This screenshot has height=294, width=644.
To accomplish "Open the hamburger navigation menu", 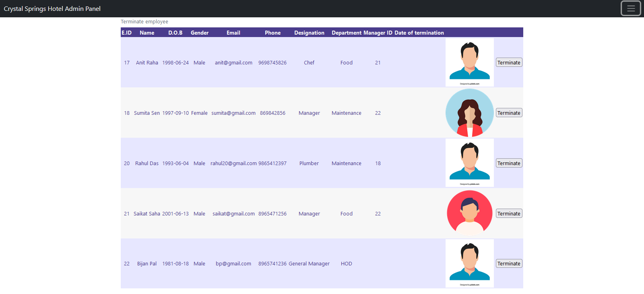I will [630, 8].
